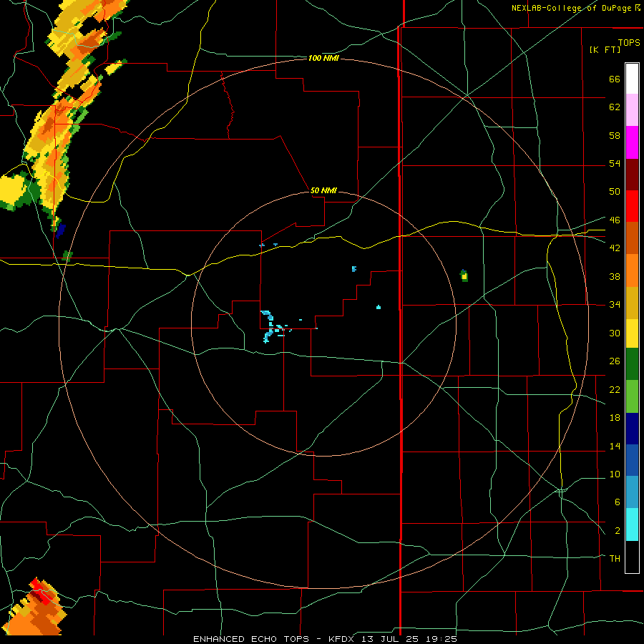644x644 pixels.
Task: Select the bright orange legend band
Action: coord(632,270)
